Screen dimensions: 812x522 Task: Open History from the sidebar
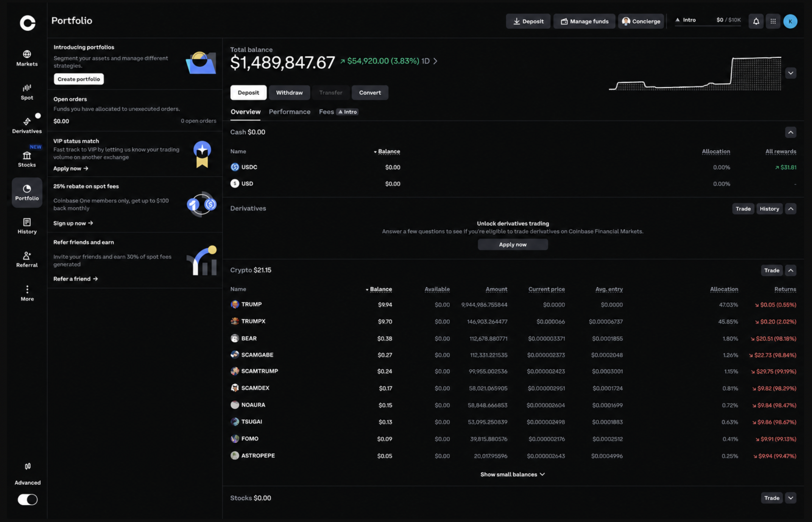click(x=27, y=226)
